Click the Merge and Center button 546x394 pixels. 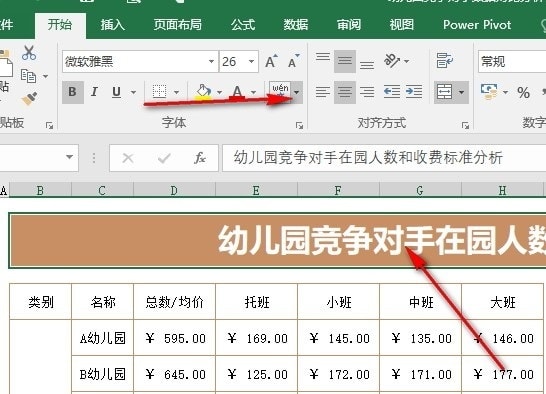coord(444,92)
